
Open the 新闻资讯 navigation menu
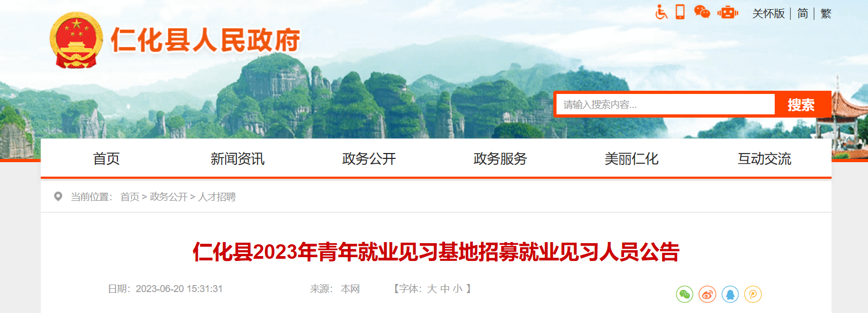[238, 158]
